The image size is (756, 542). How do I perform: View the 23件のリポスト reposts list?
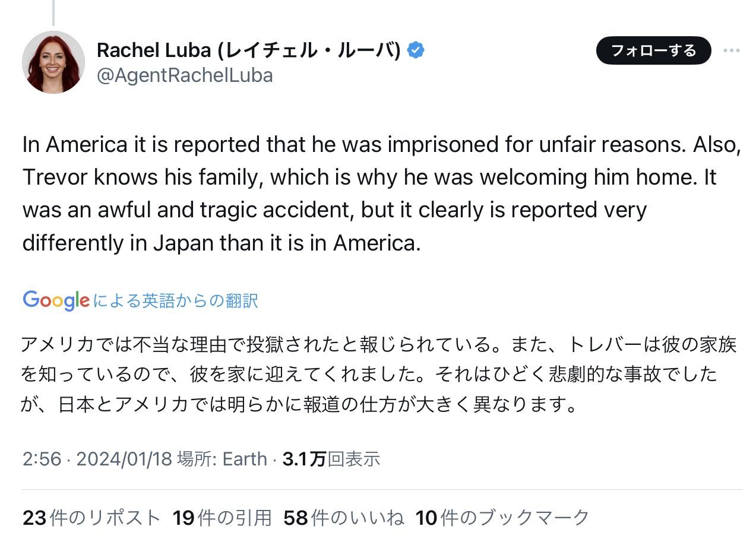coord(91,518)
